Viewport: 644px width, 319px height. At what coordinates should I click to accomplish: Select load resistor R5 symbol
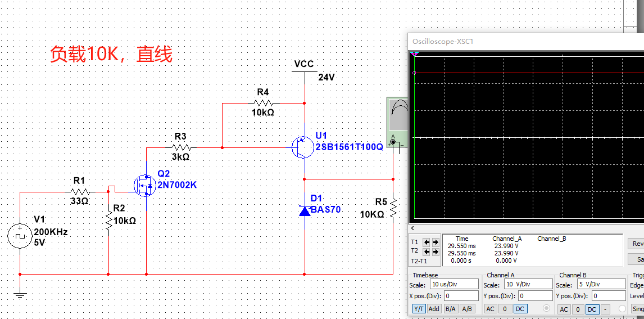[x=393, y=208]
